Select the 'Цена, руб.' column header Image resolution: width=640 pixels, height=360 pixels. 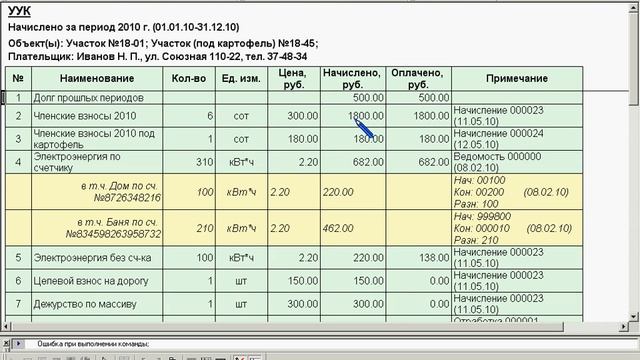pyautogui.click(x=294, y=78)
